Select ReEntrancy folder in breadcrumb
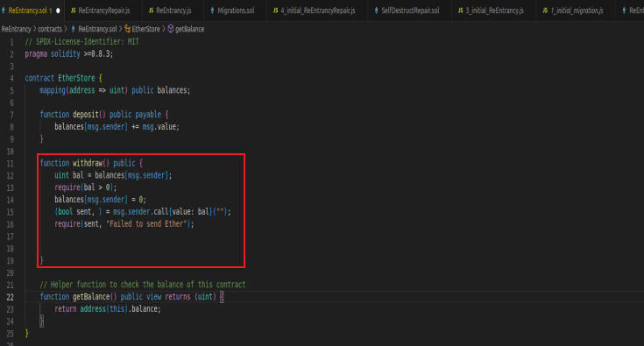The width and height of the screenshot is (644, 346). click(16, 29)
